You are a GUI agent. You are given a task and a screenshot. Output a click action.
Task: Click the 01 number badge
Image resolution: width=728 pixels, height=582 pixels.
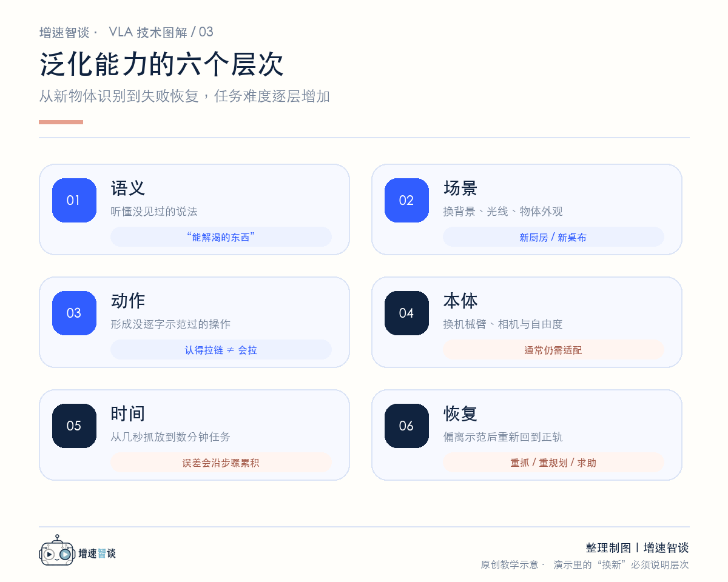point(74,200)
